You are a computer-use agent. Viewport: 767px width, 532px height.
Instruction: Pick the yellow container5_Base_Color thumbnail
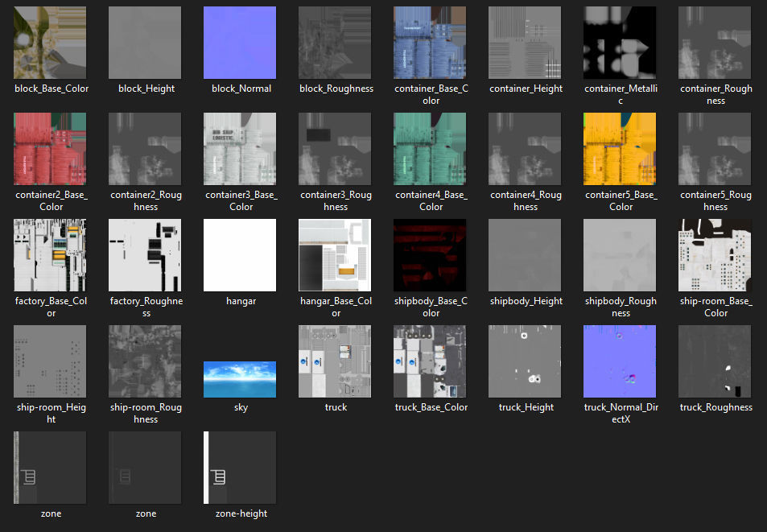pos(619,149)
